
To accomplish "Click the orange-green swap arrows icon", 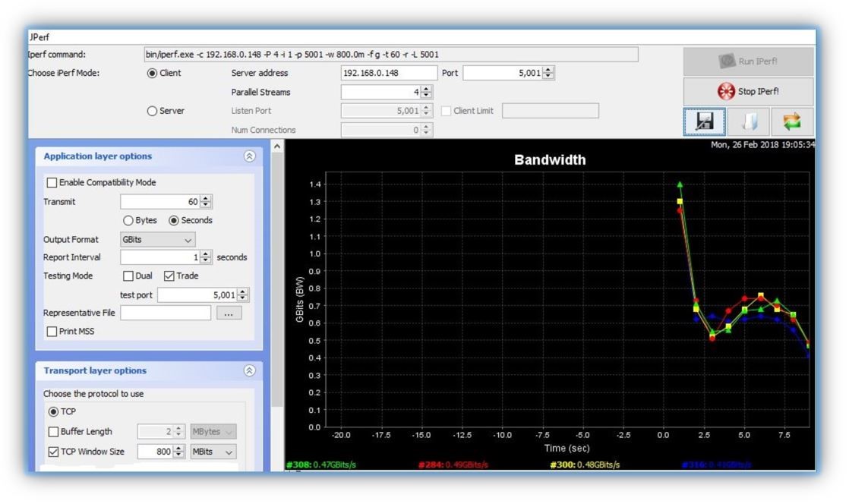I will coord(791,121).
